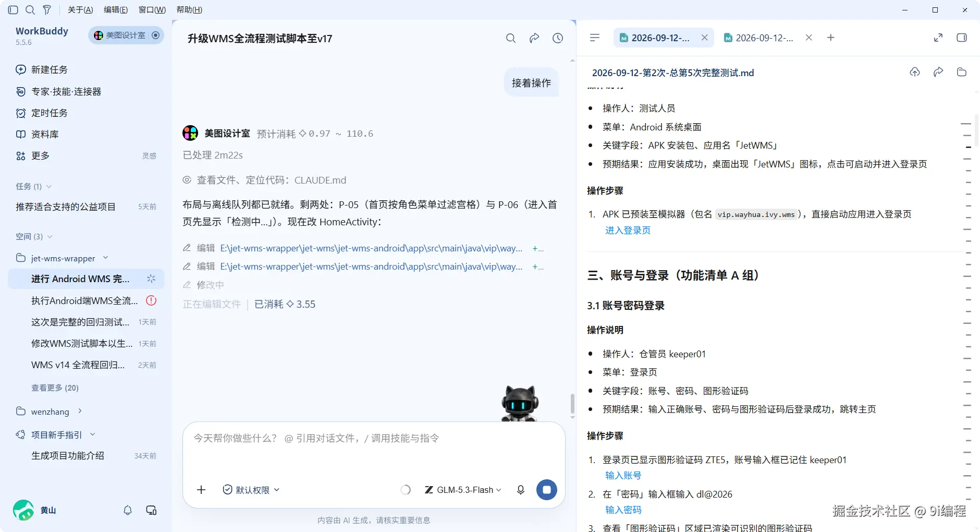Close the first 2026-09-12-... tab
Viewport: 980px width, 532px height.
(704, 38)
